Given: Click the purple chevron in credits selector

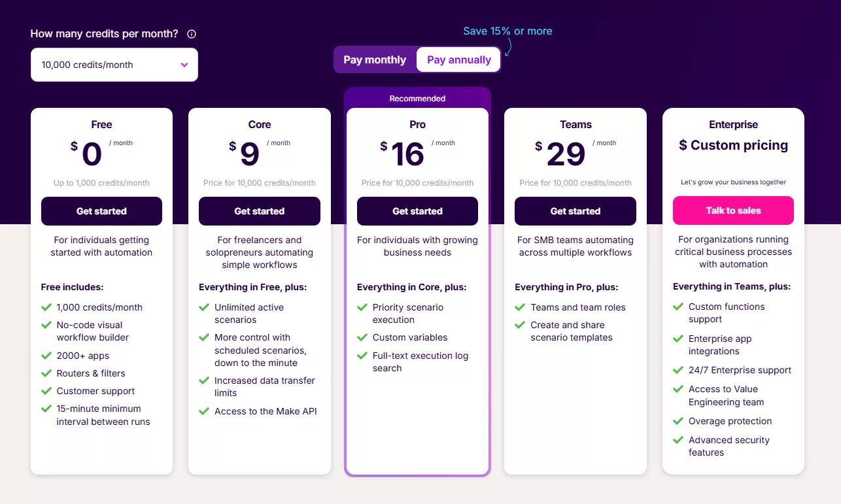Looking at the screenshot, I should coord(184,65).
